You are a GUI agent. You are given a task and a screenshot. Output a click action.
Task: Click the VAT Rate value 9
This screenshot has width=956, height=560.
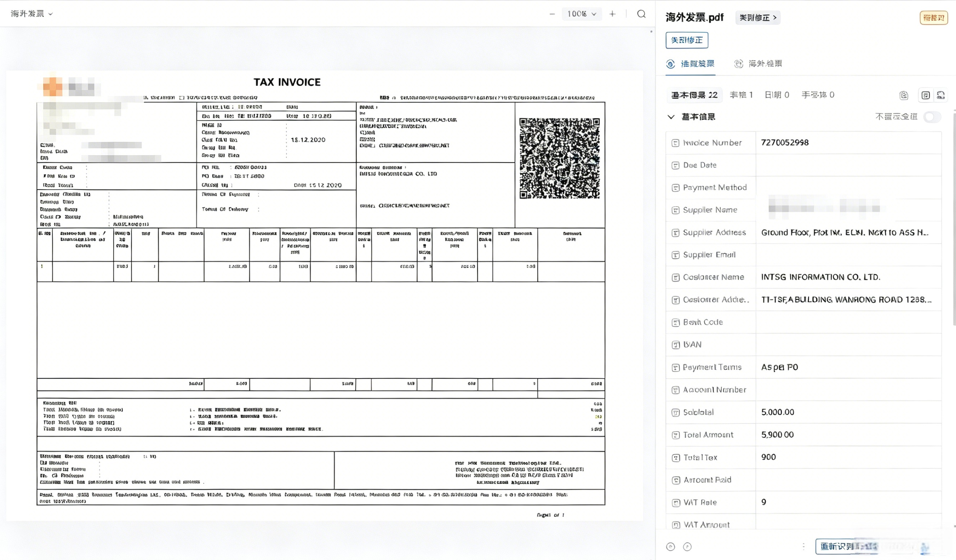(764, 503)
